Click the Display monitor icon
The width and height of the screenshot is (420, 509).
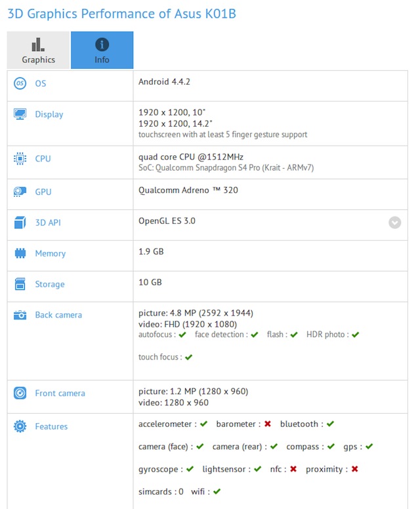coord(20,114)
